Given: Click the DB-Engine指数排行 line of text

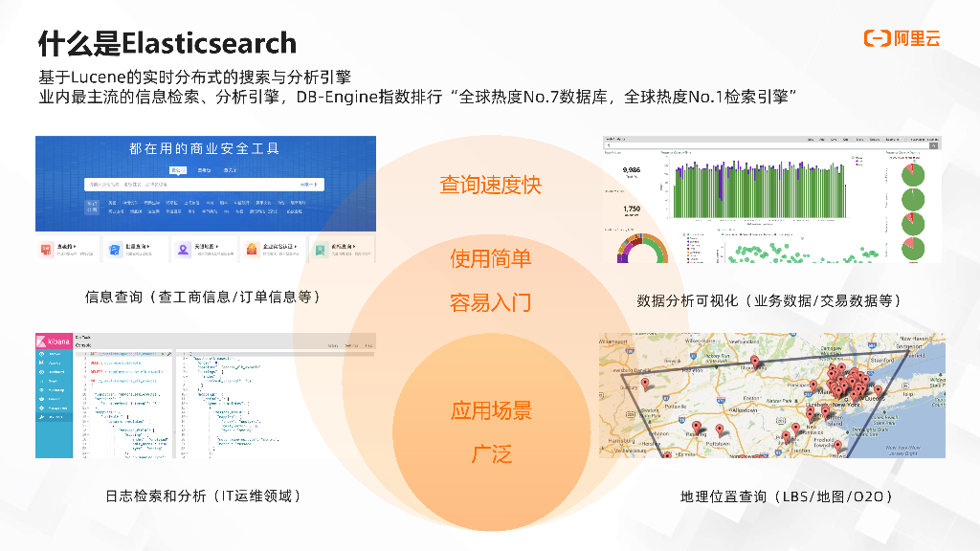Looking at the screenshot, I should 417,97.
